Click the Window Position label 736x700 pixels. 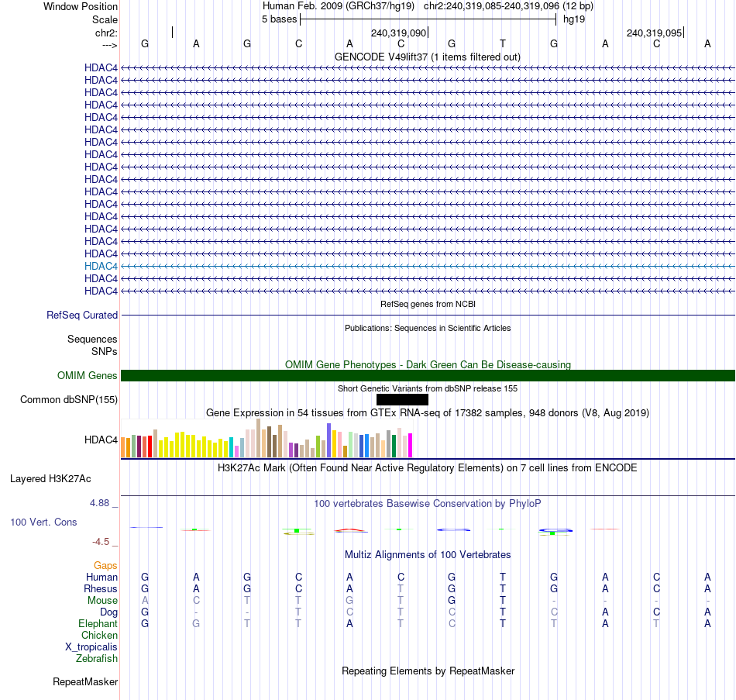point(81,6)
